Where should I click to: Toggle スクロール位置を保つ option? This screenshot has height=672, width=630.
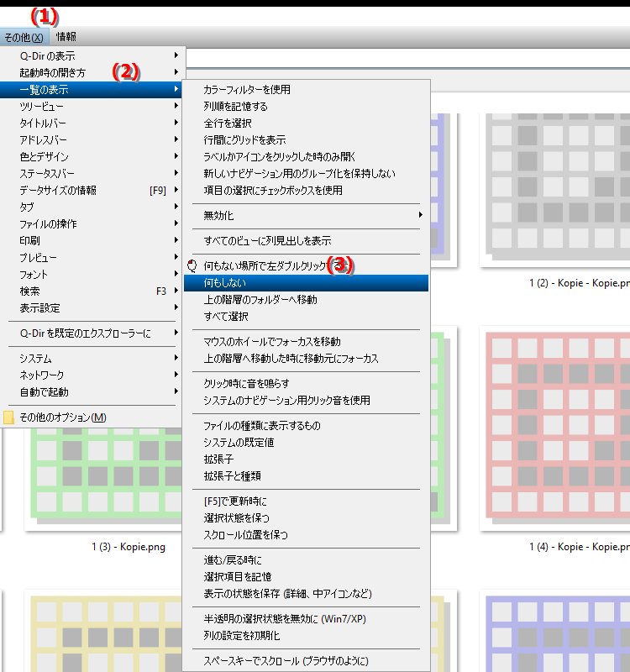click(x=306, y=535)
